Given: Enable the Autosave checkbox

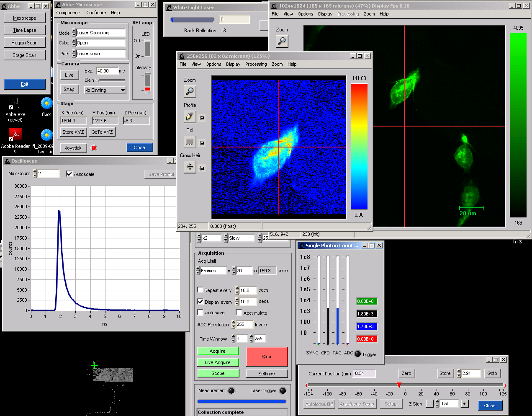Looking at the screenshot, I should point(200,313).
